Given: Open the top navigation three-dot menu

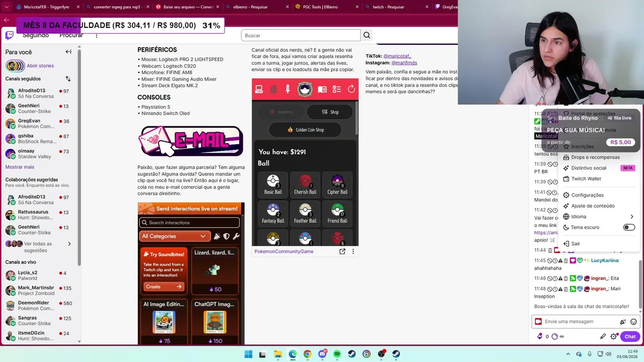Looking at the screenshot, I should [x=97, y=35].
